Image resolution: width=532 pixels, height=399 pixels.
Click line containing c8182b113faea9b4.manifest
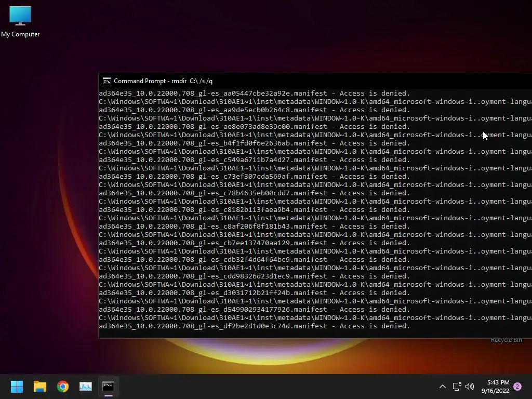click(255, 210)
